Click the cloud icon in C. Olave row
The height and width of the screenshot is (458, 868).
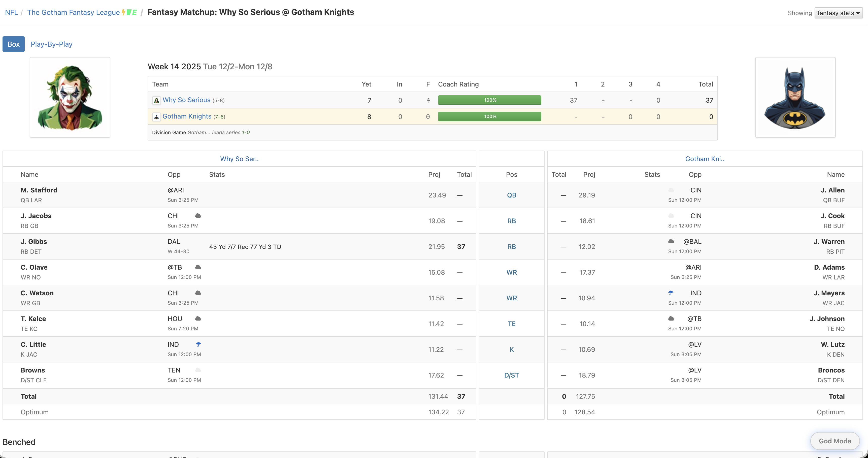(198, 267)
